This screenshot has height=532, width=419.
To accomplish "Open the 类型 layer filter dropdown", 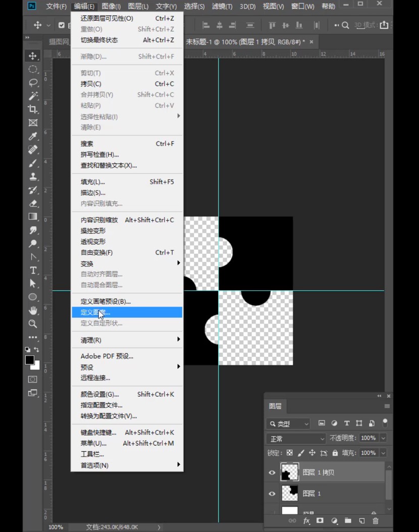I will tap(288, 423).
